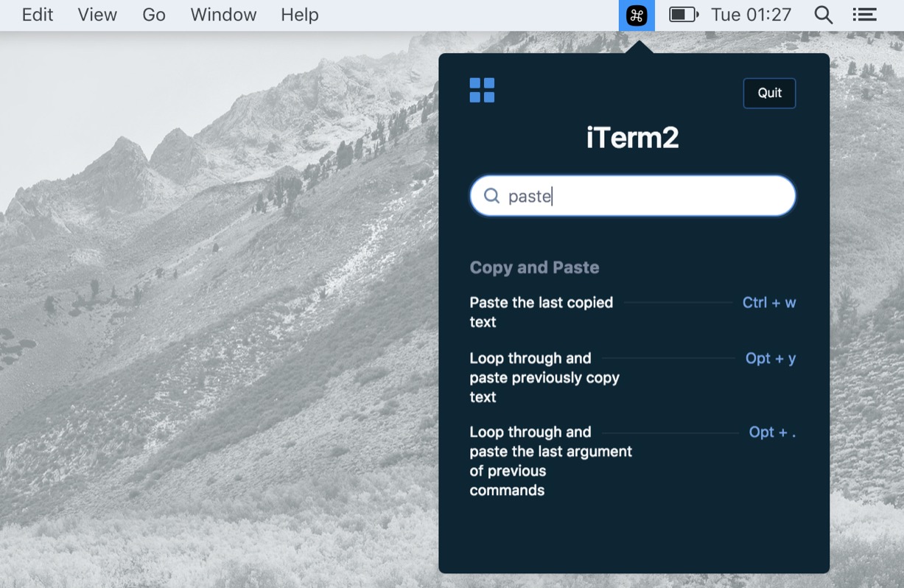Open the Window menu
Viewport: 904px width, 588px height.
[223, 15]
